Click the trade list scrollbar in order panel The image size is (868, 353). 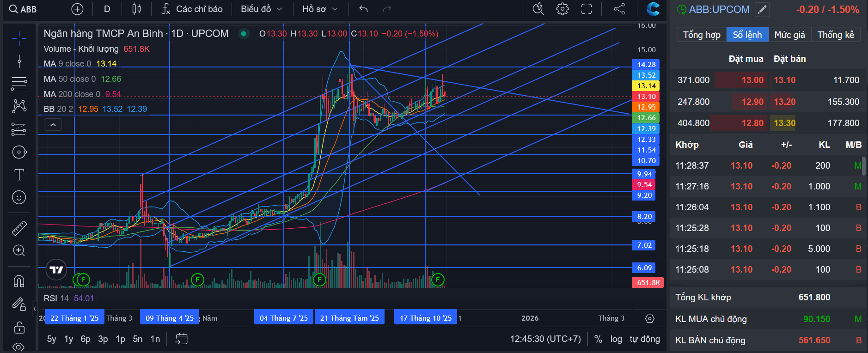pyautogui.click(x=864, y=166)
